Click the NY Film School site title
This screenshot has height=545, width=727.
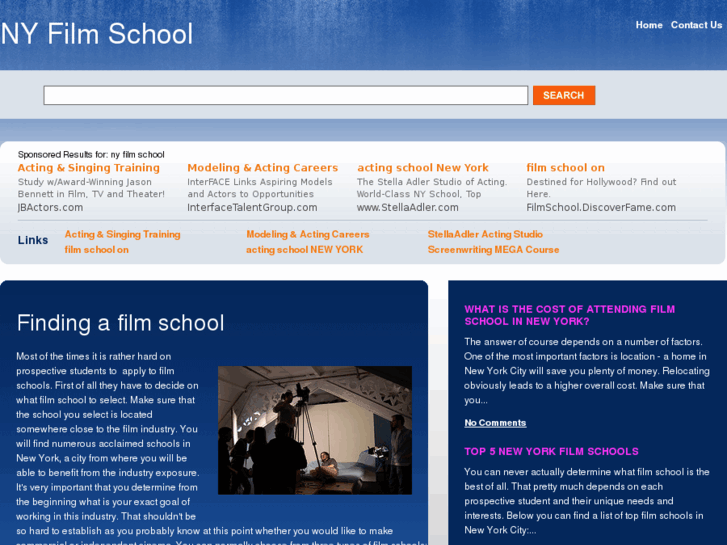click(x=97, y=34)
